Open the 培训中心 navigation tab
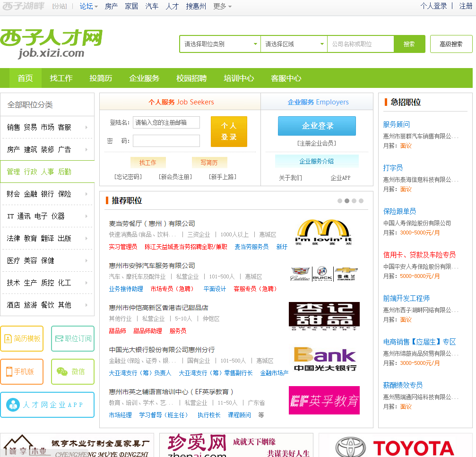 pos(239,78)
